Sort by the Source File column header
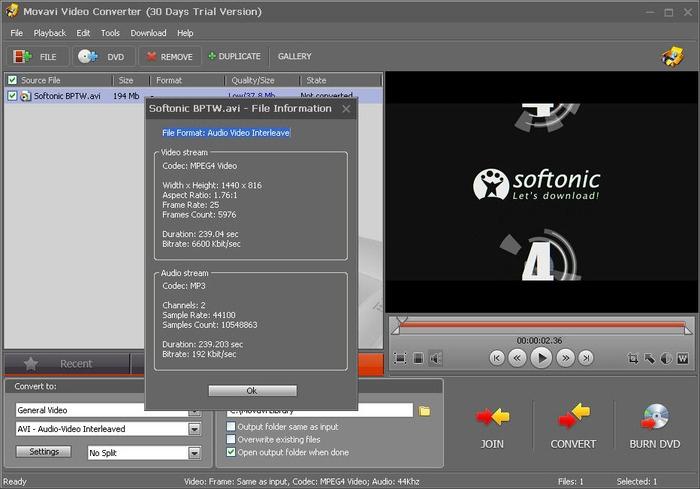Image resolution: width=700 pixels, height=489 pixels. pos(40,80)
